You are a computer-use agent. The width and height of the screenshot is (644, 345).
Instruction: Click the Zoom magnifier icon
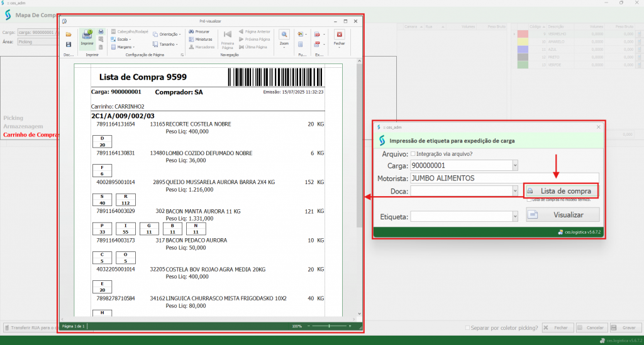pos(284,35)
